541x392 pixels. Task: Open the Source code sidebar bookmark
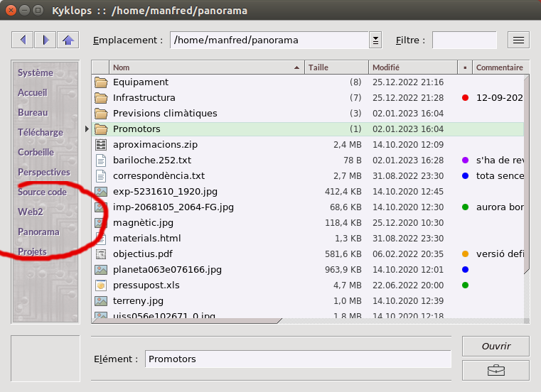[42, 192]
